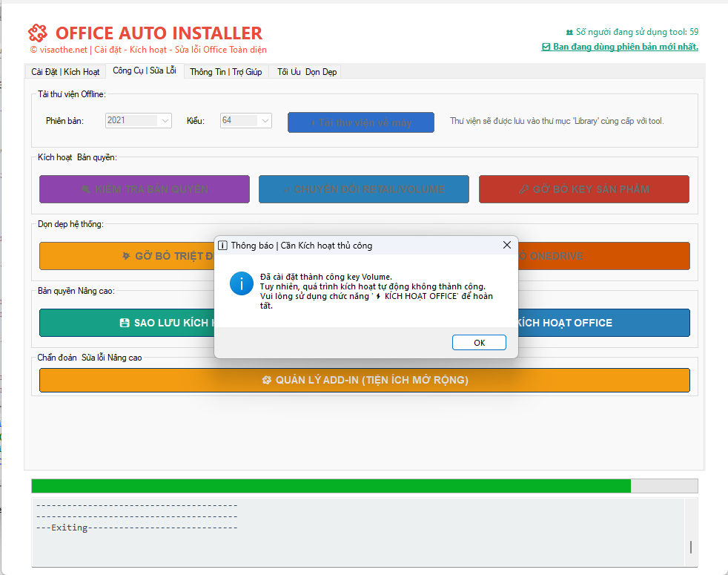This screenshot has width=728, height=575.
Task: Open the Tối Ưu Dọn Dẹp tab
Action: pyautogui.click(x=306, y=71)
